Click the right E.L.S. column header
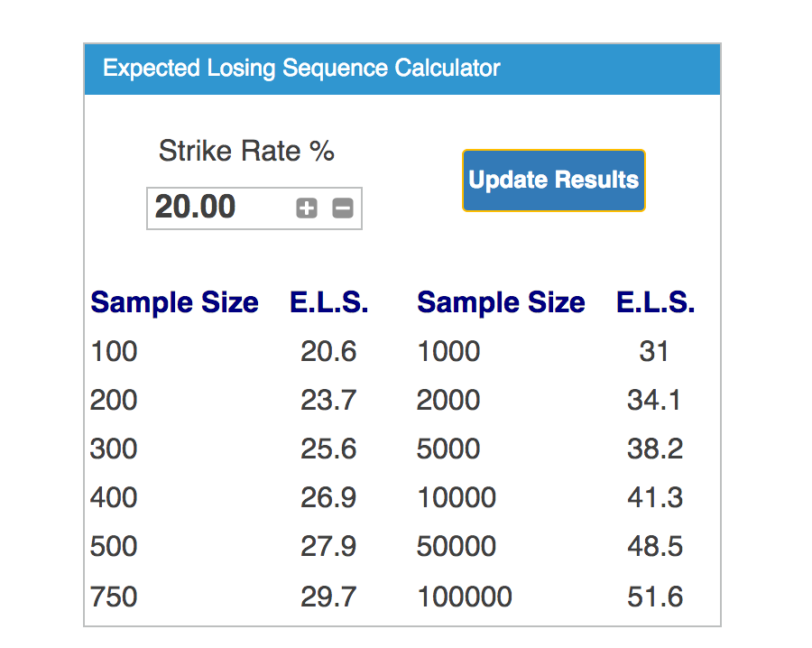Image resolution: width=812 pixels, height=648 pixels. tap(656, 302)
